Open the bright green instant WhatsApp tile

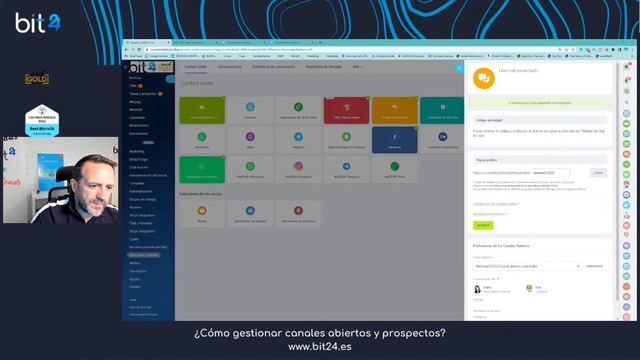coord(202,170)
